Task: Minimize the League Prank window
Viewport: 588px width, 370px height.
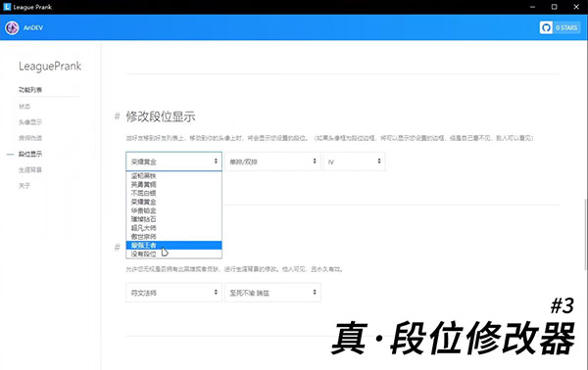Action: [x=532, y=7]
